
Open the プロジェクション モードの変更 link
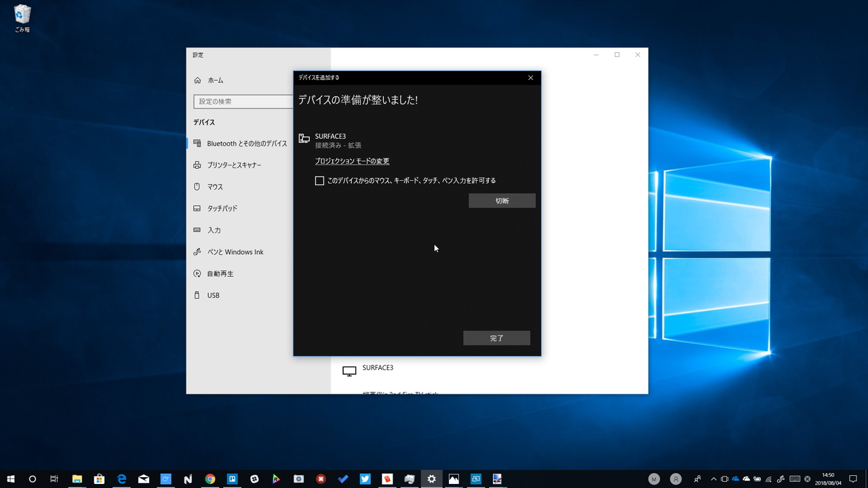point(352,161)
